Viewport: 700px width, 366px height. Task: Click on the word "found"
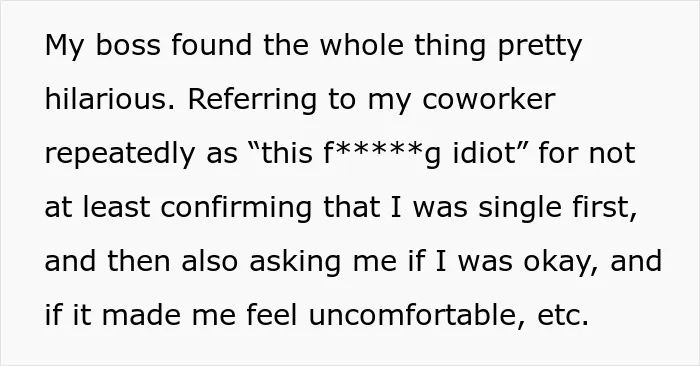(x=212, y=45)
